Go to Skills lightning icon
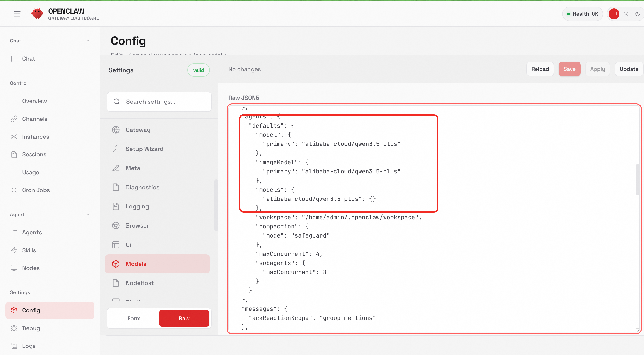Viewport: 644px width, 355px height. (x=14, y=250)
